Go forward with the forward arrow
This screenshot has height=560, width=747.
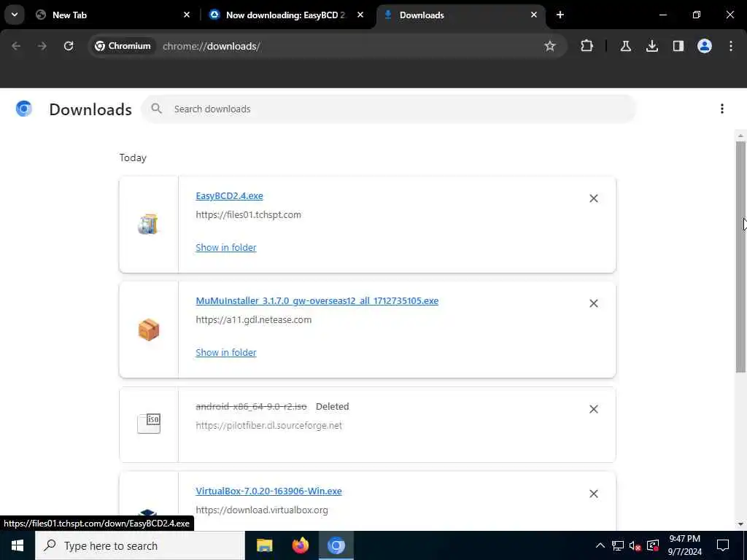[42, 46]
